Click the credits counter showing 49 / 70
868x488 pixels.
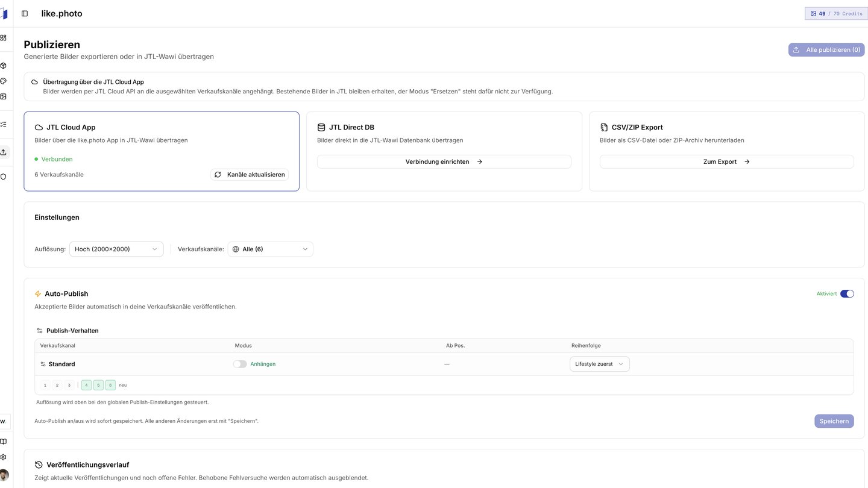[x=836, y=13]
